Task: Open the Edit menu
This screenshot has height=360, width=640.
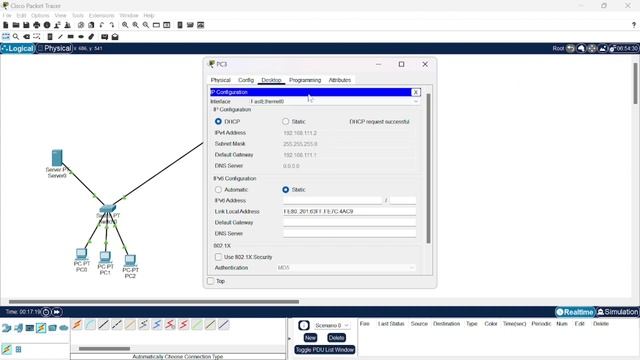Action: [x=21, y=16]
